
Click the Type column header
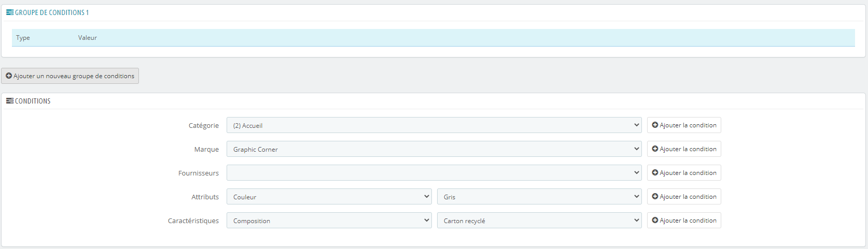(x=23, y=38)
